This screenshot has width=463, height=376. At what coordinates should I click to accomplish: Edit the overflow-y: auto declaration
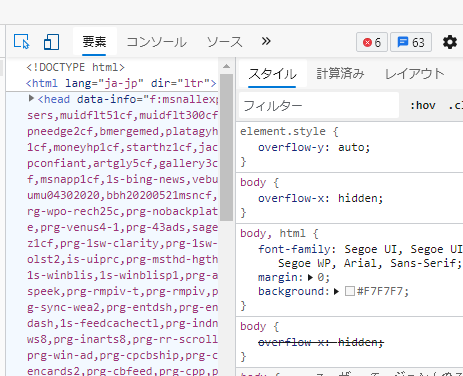pyautogui.click(x=314, y=147)
